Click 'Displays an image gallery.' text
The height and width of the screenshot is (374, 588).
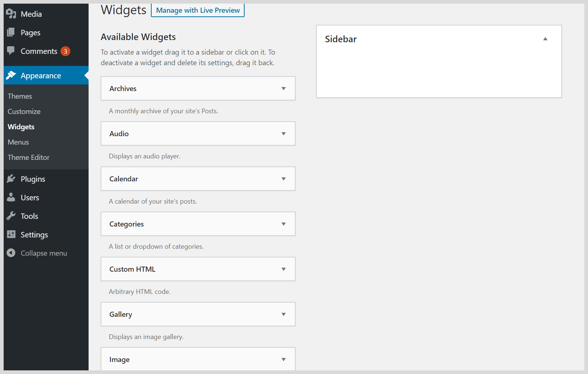point(146,337)
